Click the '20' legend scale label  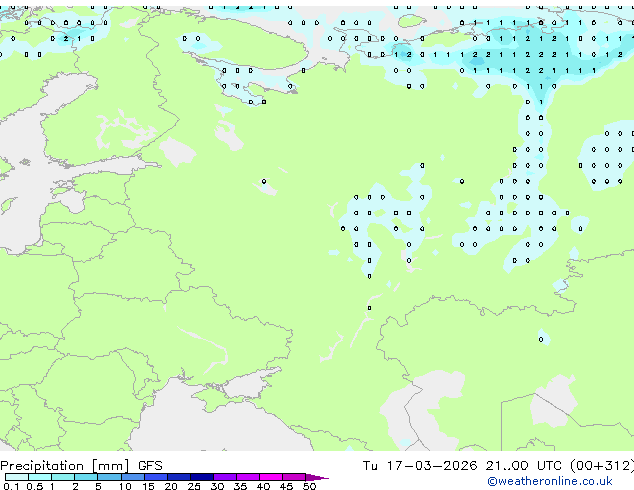[x=171, y=486]
